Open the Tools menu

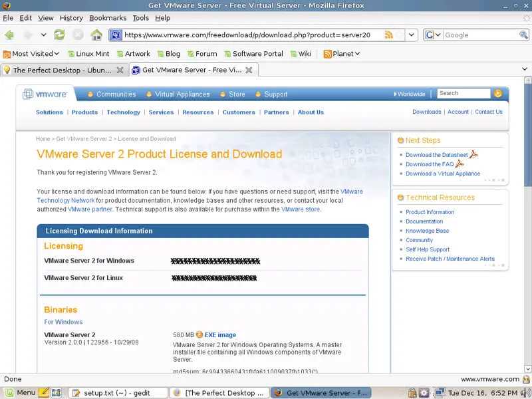[x=141, y=18]
